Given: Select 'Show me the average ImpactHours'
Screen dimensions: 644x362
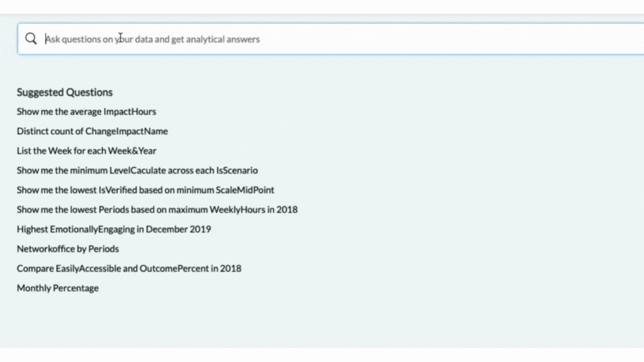Looking at the screenshot, I should (x=86, y=111).
